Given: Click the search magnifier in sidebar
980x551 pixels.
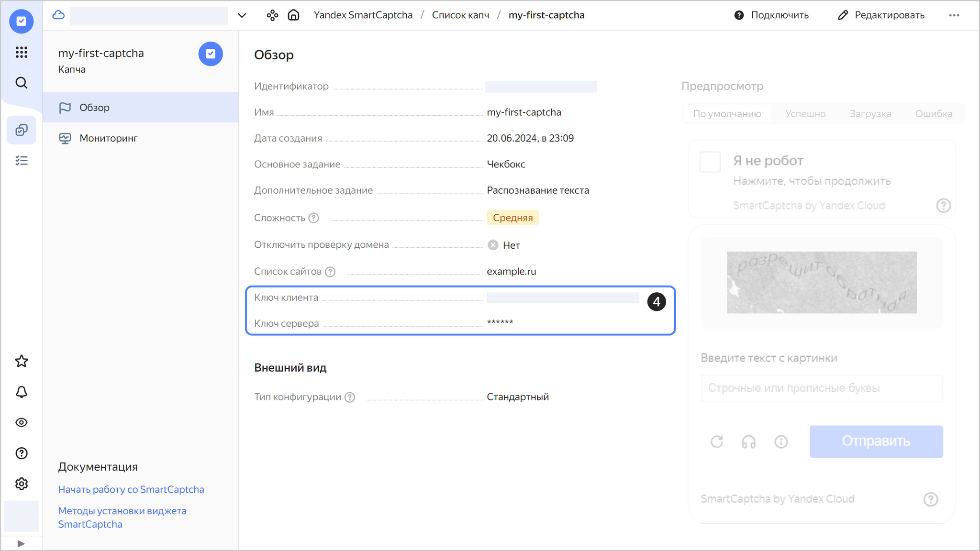Looking at the screenshot, I should click(x=22, y=83).
